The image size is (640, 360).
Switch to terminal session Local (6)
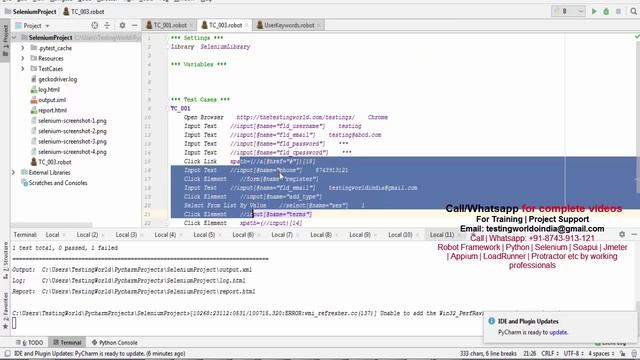pyautogui.click(x=243, y=235)
